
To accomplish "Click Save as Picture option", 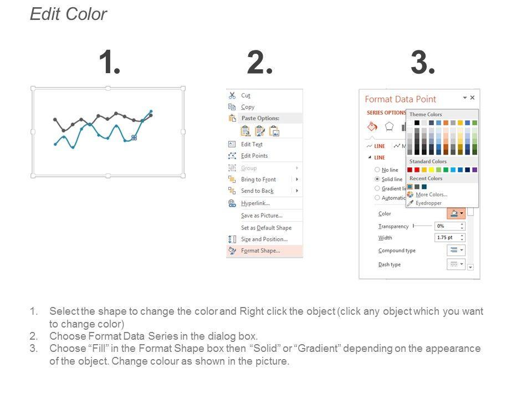I will pos(262,216).
